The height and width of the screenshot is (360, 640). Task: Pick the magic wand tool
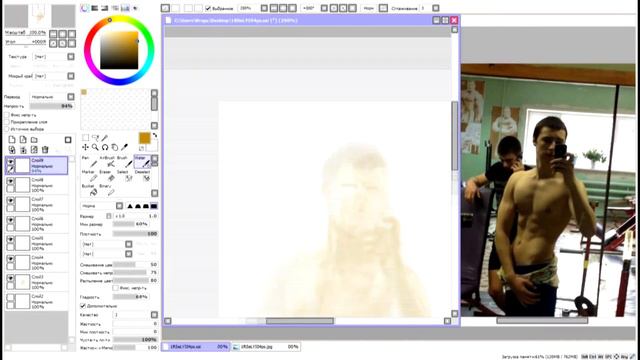click(105, 138)
